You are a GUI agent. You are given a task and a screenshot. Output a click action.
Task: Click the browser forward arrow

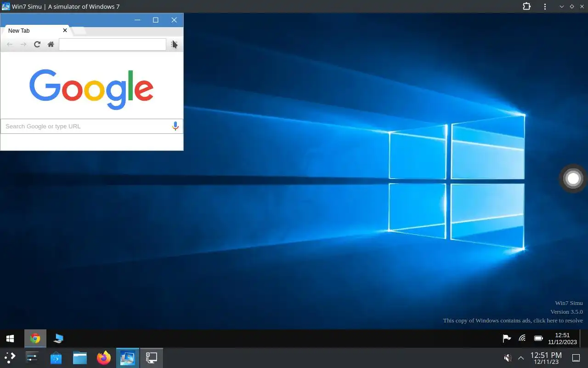23,44
